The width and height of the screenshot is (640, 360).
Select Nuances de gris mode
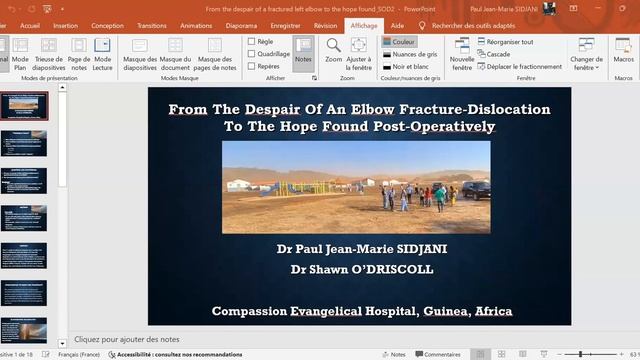(410, 54)
